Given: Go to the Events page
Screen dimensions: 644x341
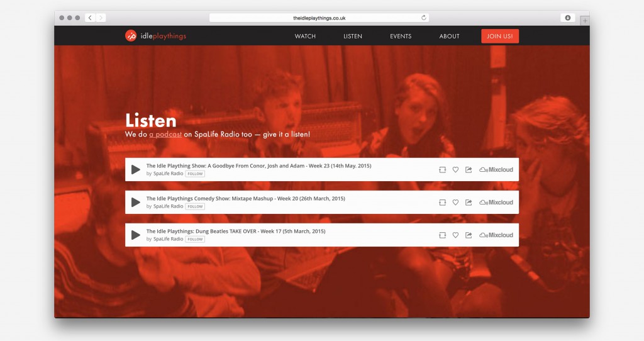Looking at the screenshot, I should coord(401,36).
